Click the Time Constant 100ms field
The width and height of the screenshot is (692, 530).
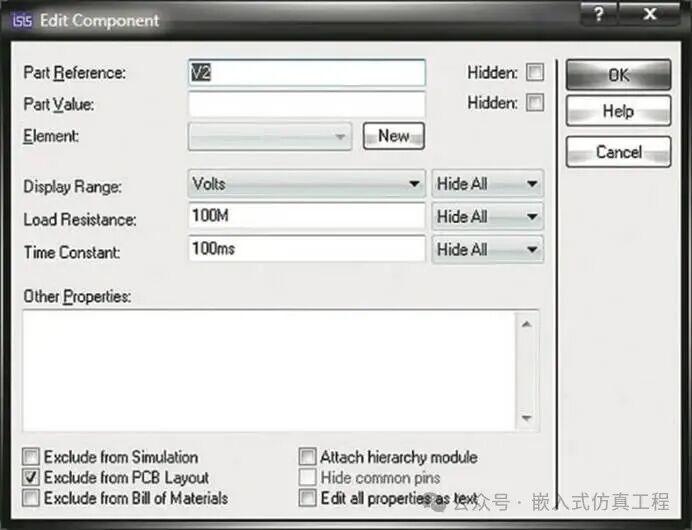pyautogui.click(x=307, y=248)
